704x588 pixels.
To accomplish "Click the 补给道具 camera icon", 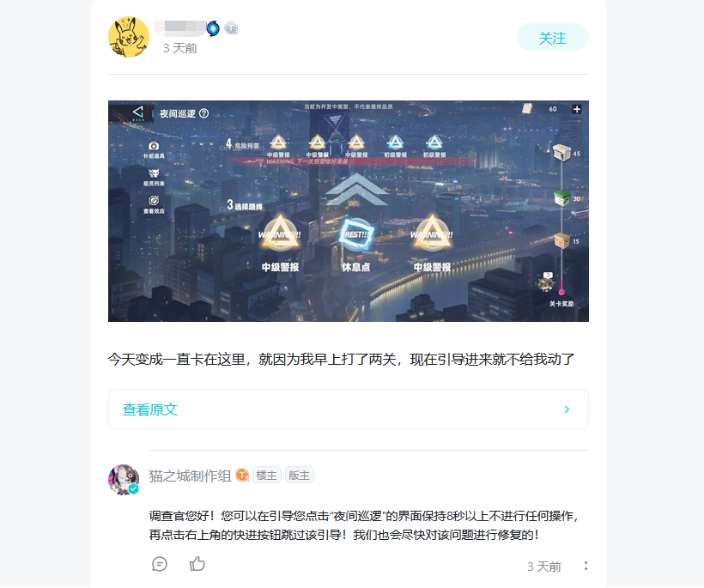I will pos(154,146).
